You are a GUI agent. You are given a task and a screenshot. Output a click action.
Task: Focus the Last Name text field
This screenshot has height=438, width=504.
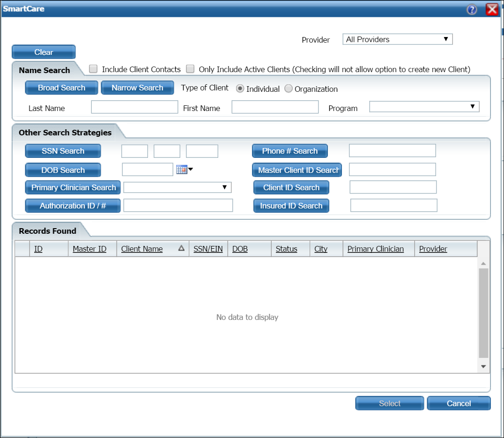(134, 107)
